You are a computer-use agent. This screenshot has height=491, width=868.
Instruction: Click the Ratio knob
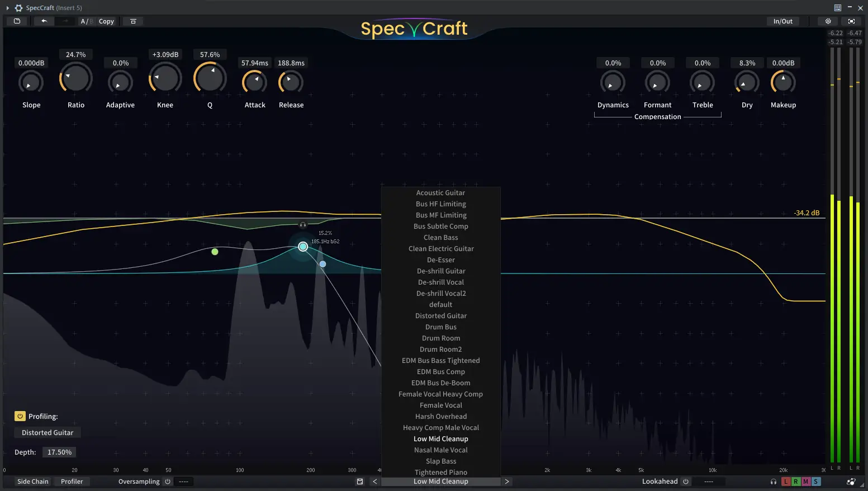click(x=76, y=78)
